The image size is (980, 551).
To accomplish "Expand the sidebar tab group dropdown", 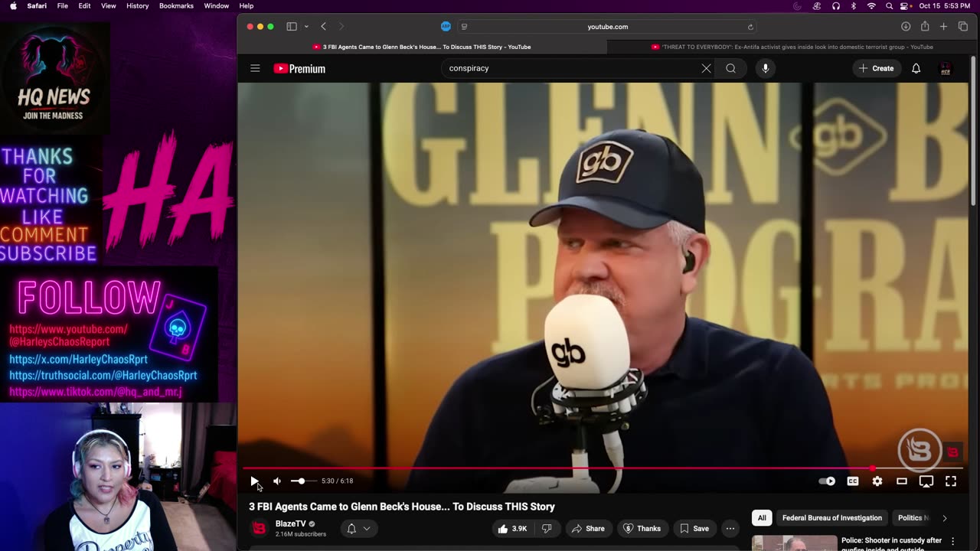I will coord(306,27).
